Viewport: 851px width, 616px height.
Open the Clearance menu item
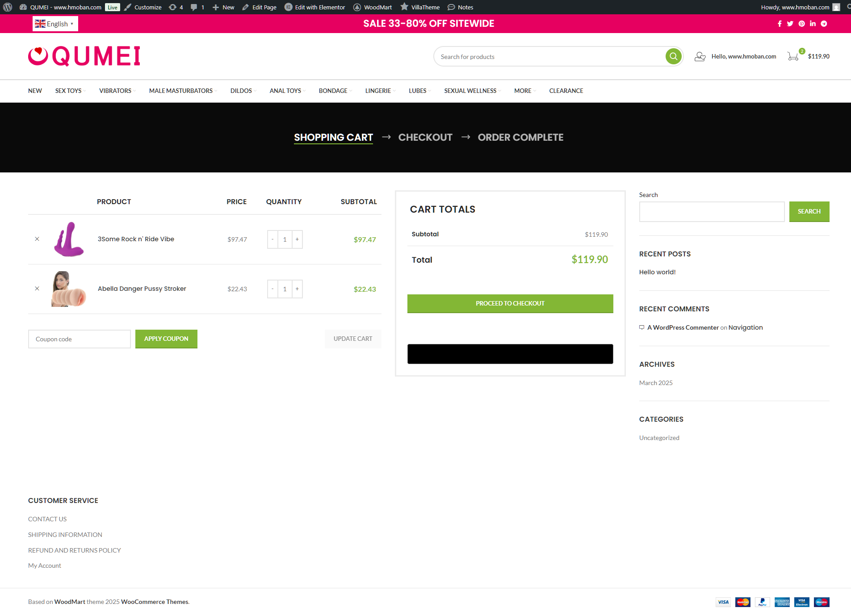[x=566, y=91]
